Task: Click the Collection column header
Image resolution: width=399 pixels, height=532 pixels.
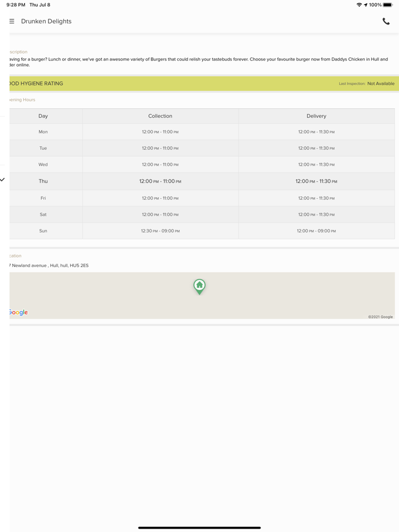Action: [x=160, y=116]
